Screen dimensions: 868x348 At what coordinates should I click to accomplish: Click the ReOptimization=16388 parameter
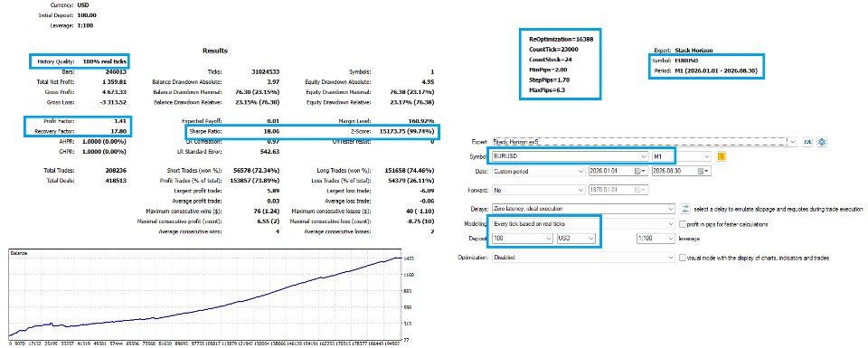click(x=561, y=40)
